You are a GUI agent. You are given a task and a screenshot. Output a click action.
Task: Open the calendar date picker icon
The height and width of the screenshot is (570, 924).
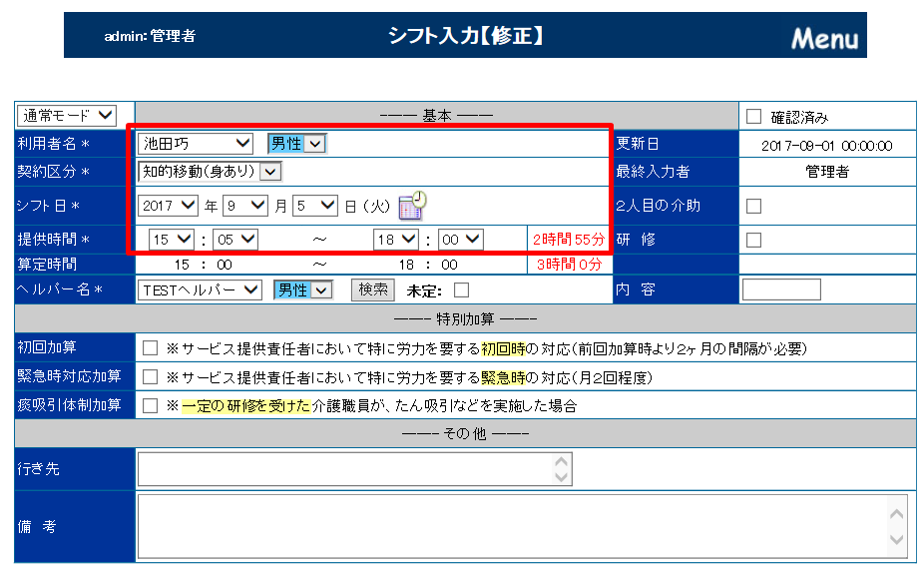[412, 206]
